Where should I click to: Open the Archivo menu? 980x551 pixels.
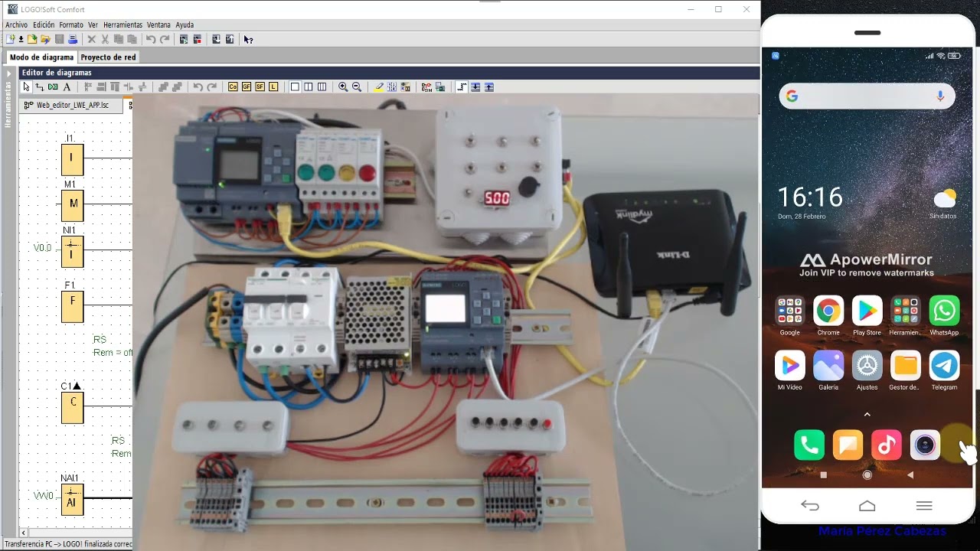click(16, 24)
